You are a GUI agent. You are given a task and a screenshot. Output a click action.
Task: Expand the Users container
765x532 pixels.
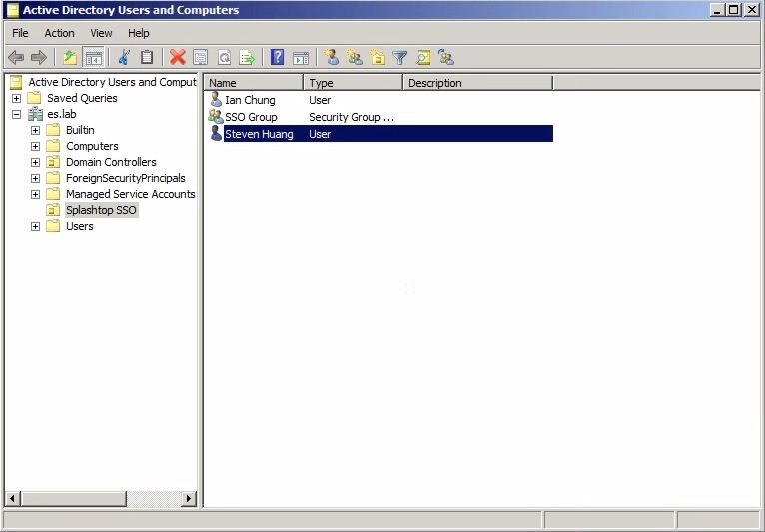[35, 226]
